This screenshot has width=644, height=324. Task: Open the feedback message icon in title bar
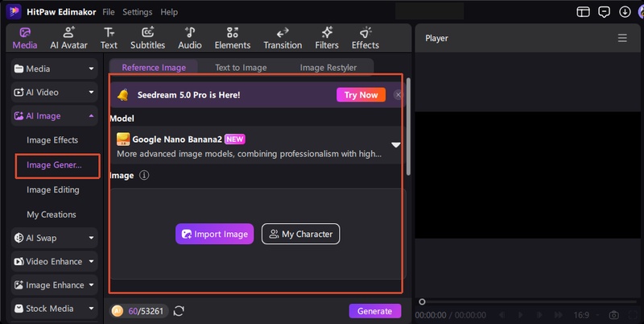point(605,12)
